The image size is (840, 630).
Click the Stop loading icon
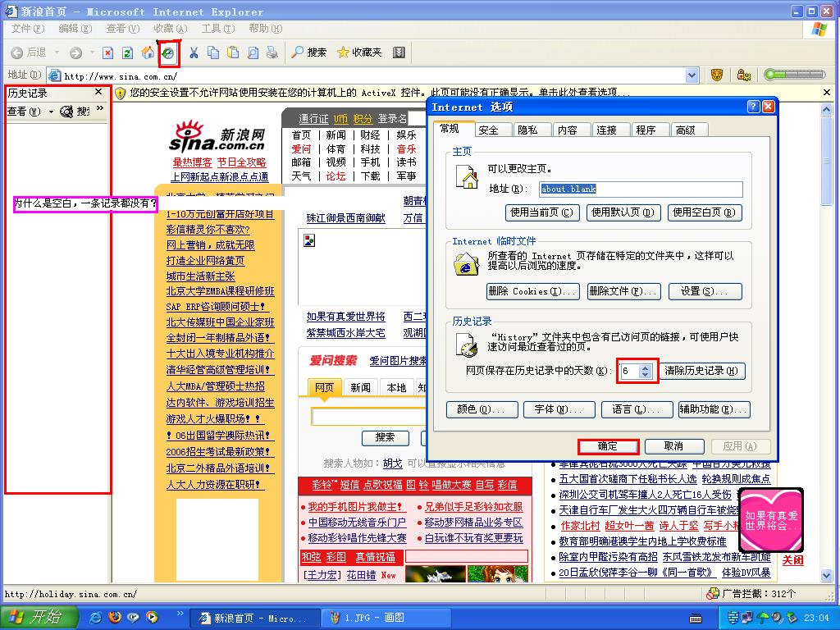coord(107,52)
